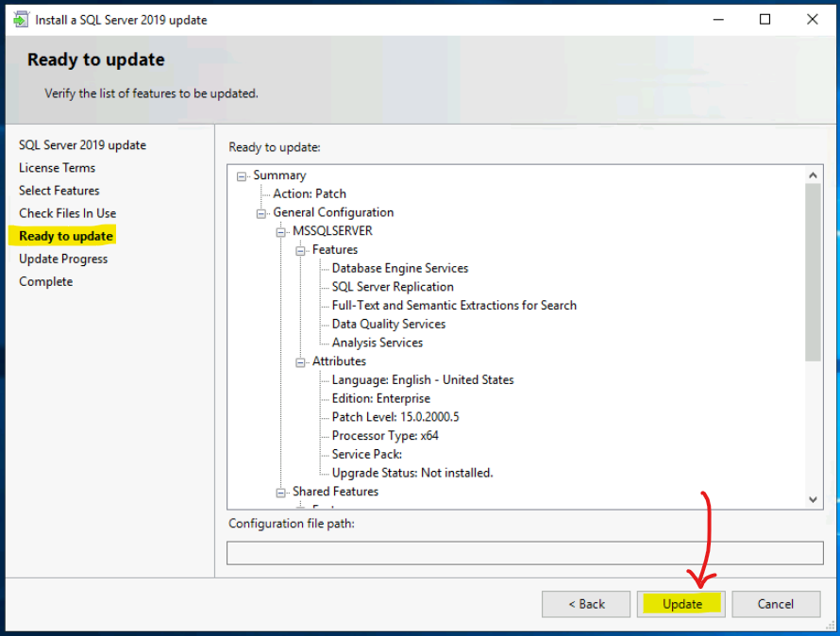
Task: Select the highlighted 'Ready to update' step
Action: coord(66,236)
